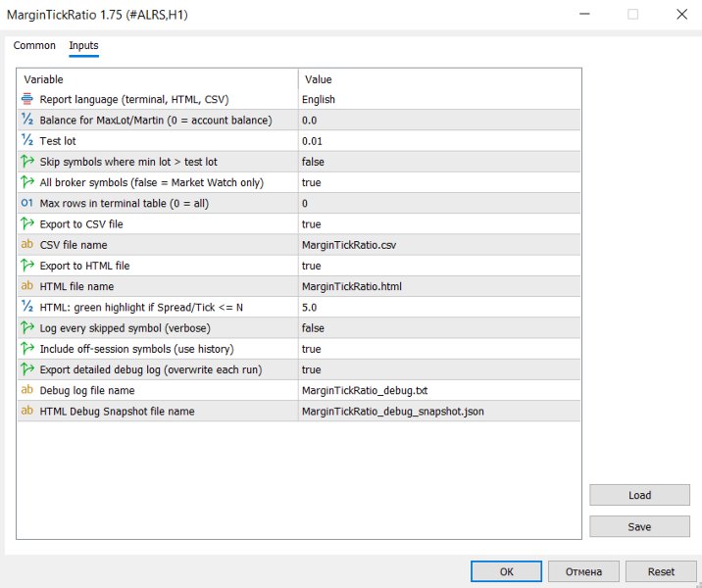
Task: Click the enum icon beside Report language
Action: coord(27,99)
